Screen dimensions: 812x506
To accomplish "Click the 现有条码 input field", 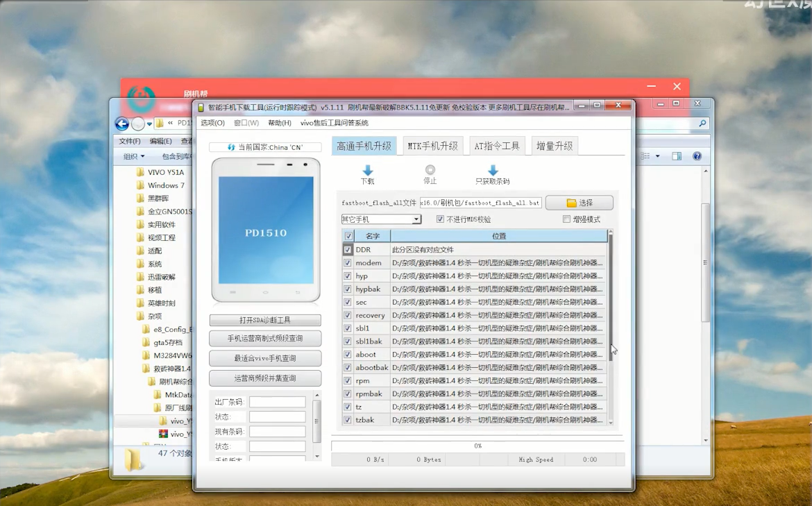I will (278, 432).
